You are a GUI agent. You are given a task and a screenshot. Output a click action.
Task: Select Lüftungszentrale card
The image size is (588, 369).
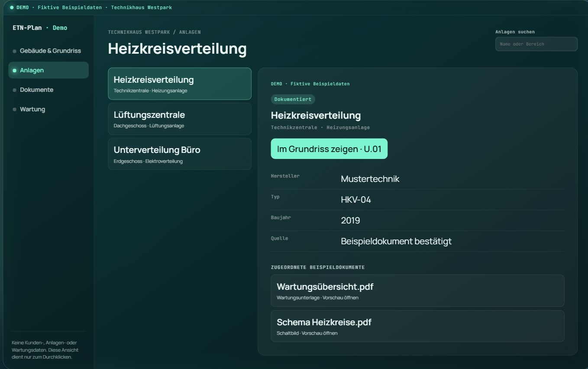pyautogui.click(x=180, y=119)
